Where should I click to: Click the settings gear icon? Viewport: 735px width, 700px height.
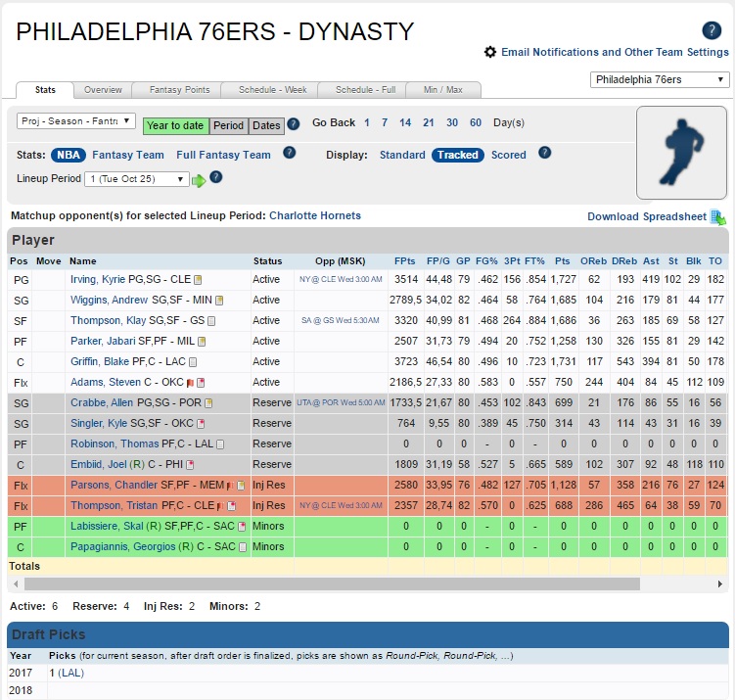tap(490, 52)
